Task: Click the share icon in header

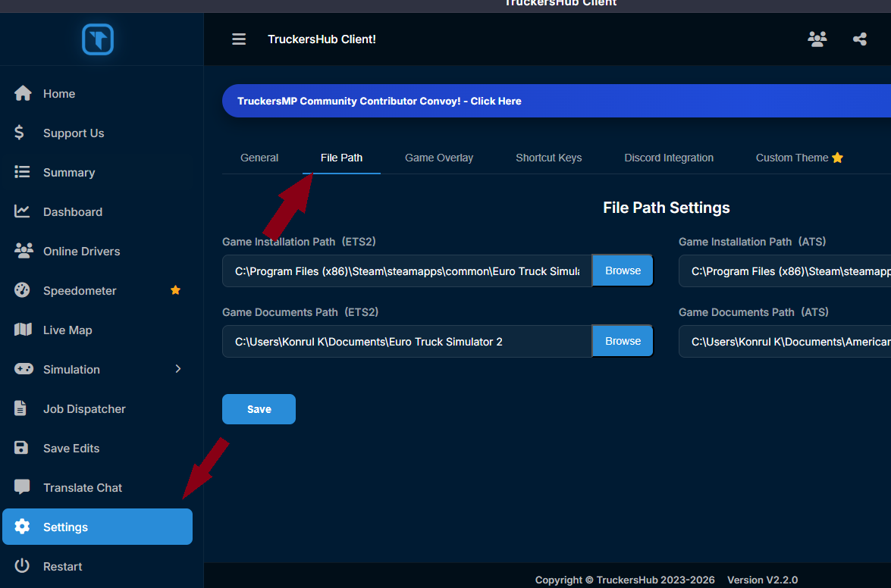Action: click(x=860, y=39)
